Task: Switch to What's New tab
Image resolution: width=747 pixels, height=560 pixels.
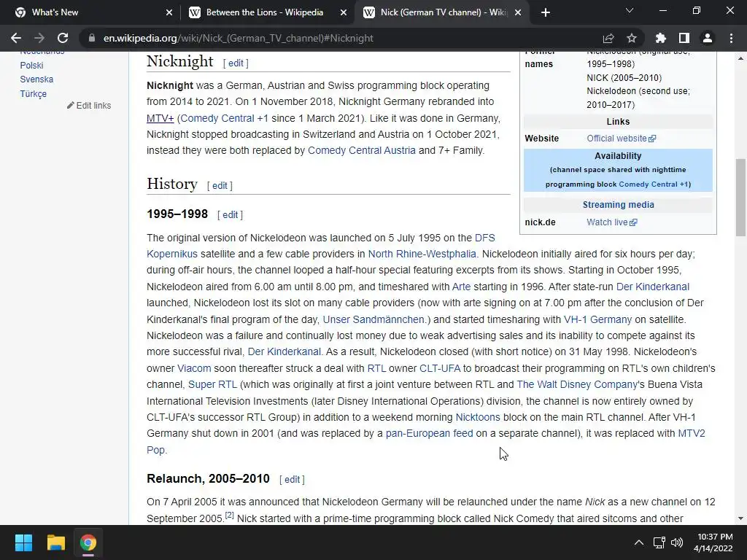Action: coord(90,12)
